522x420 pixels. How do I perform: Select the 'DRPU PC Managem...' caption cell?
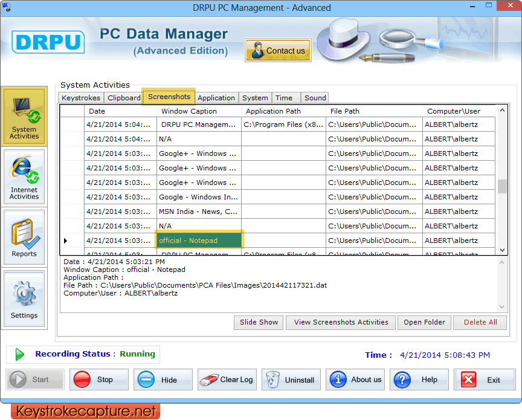pyautogui.click(x=199, y=124)
